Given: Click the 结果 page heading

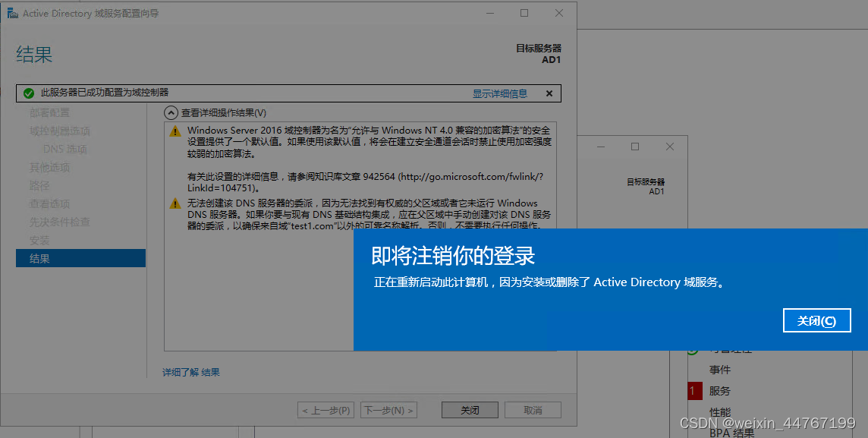Looking at the screenshot, I should [x=34, y=54].
